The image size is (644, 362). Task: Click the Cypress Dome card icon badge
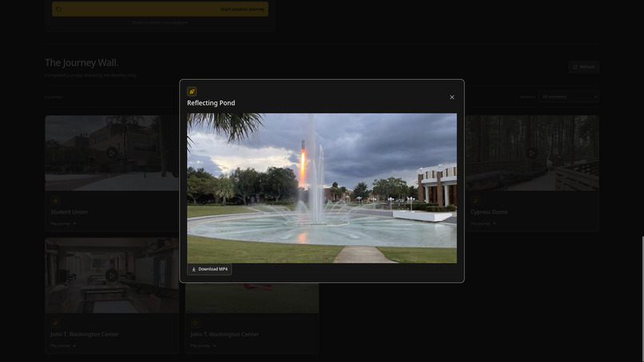click(x=475, y=201)
